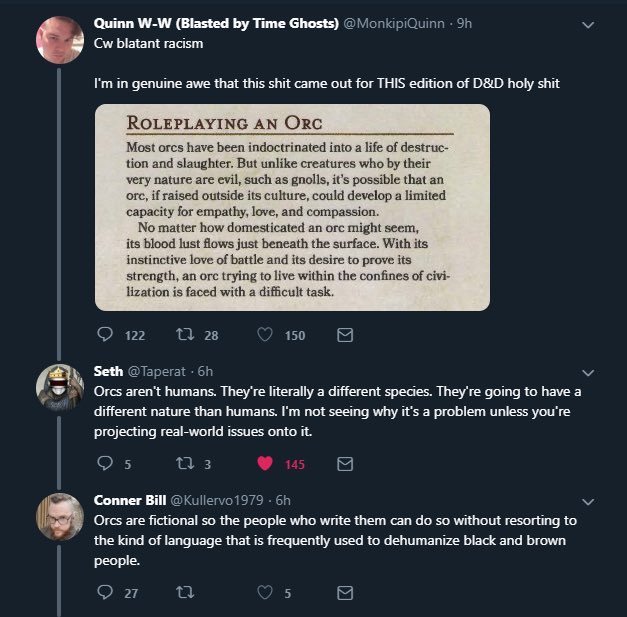Open dropdown caret on Conner Bill's tweet
Image resolution: width=627 pixels, height=617 pixels.
pyautogui.click(x=588, y=500)
